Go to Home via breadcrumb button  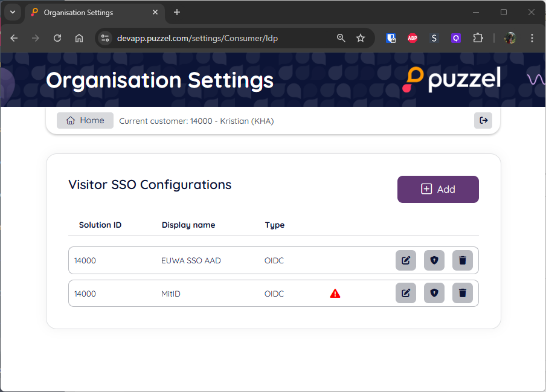tap(85, 120)
